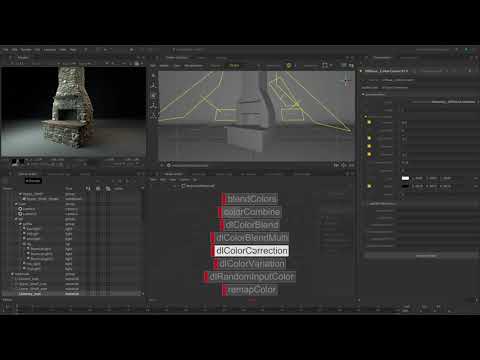Open the Layouts menu
Image resolution: width=480 pixels, height=360 pixels.
pyautogui.click(x=50, y=49)
